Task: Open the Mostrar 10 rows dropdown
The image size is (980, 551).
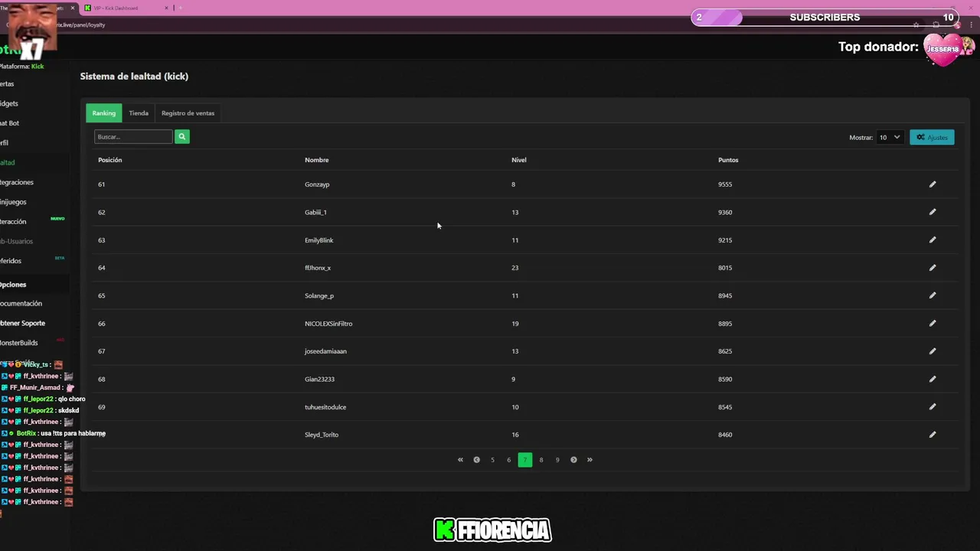Action: click(890, 138)
